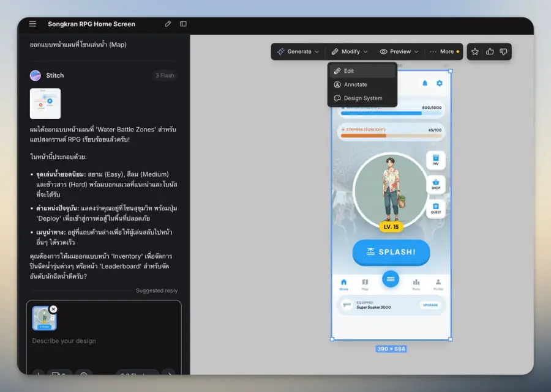Image resolution: width=551 pixels, height=392 pixels.
Task: Choose Annotate from the Modify menu
Action: tap(362, 84)
